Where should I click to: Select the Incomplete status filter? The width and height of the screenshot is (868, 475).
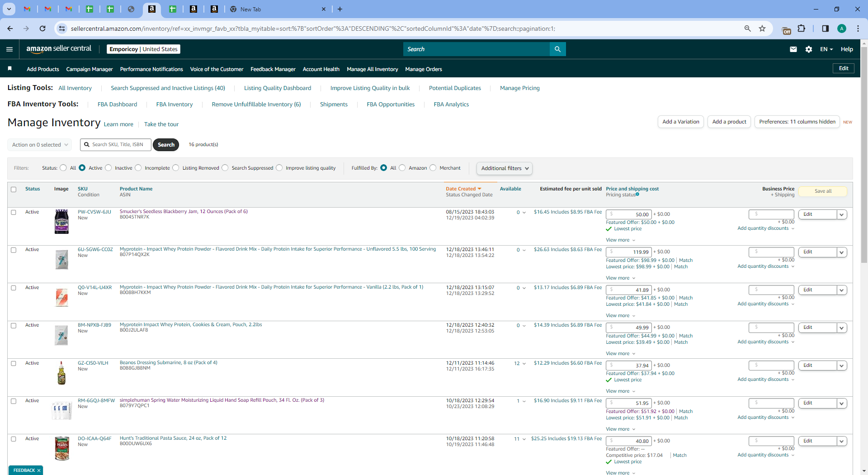[138, 168]
